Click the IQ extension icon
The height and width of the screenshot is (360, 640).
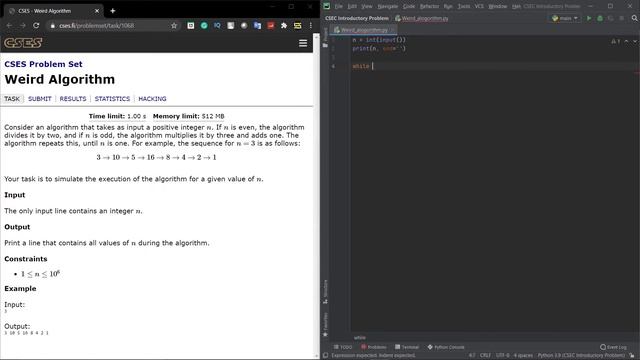(x=217, y=25)
